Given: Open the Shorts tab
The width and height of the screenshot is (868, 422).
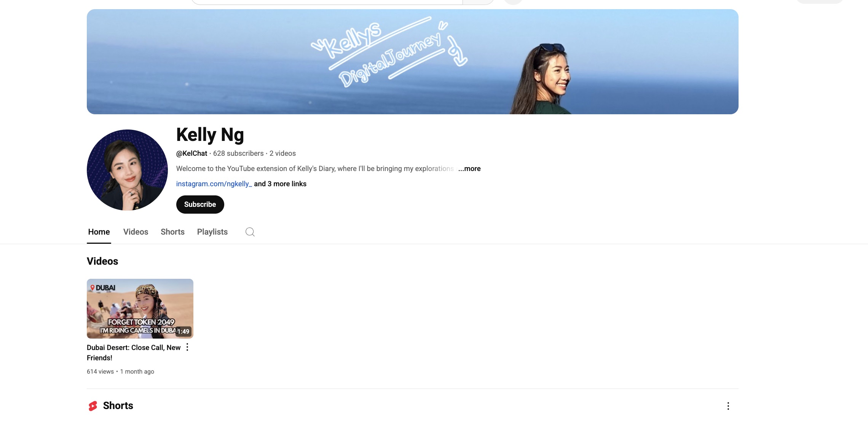Looking at the screenshot, I should tap(172, 232).
